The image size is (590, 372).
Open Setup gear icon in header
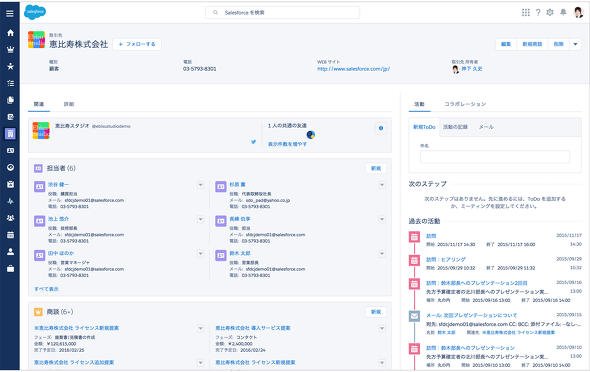[x=550, y=12]
